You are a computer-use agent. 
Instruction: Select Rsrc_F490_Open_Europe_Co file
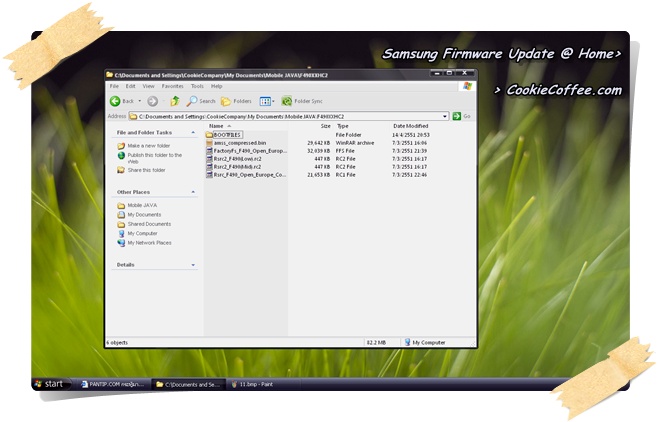tap(250, 175)
